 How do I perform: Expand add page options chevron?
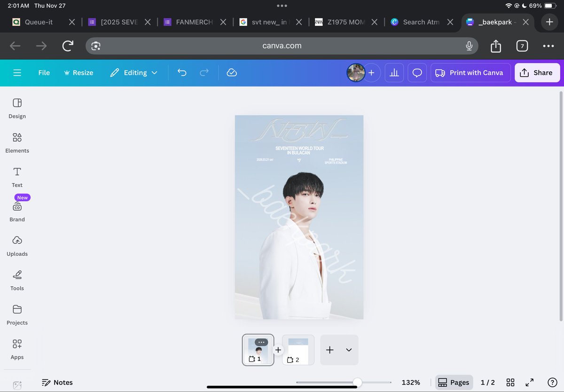(349, 350)
